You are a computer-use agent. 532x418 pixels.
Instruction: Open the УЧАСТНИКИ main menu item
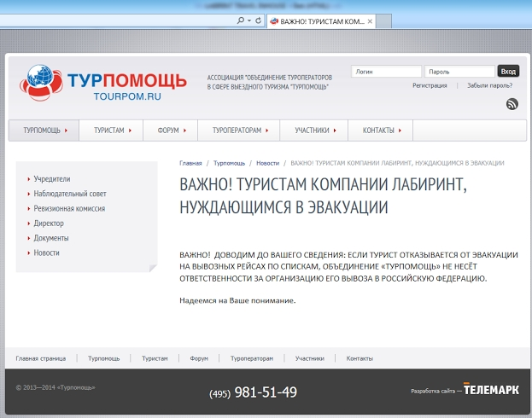click(x=314, y=131)
